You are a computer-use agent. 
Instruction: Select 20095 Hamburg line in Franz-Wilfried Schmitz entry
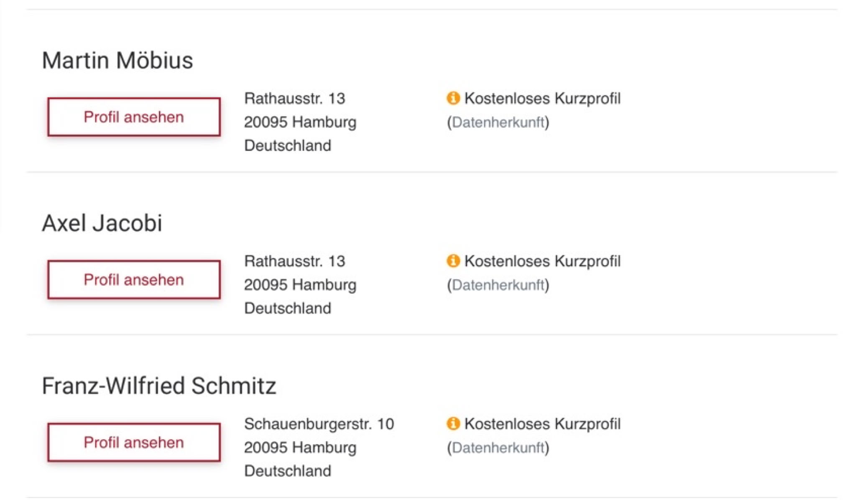[300, 447]
